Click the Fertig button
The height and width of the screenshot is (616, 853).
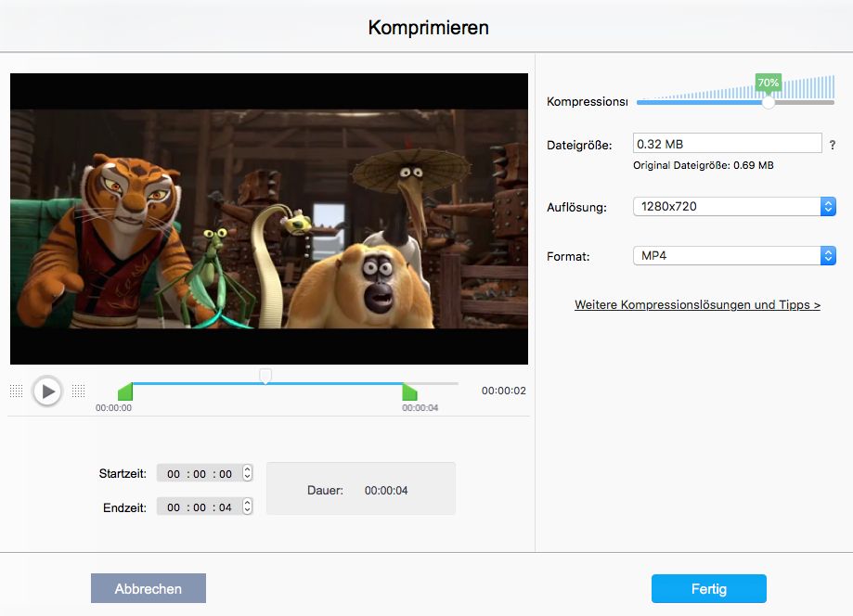point(709,589)
